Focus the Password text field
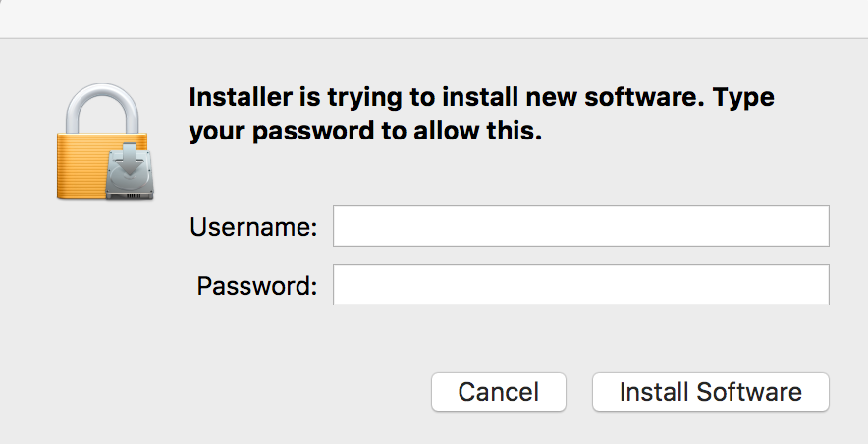868x444 pixels. (x=580, y=285)
